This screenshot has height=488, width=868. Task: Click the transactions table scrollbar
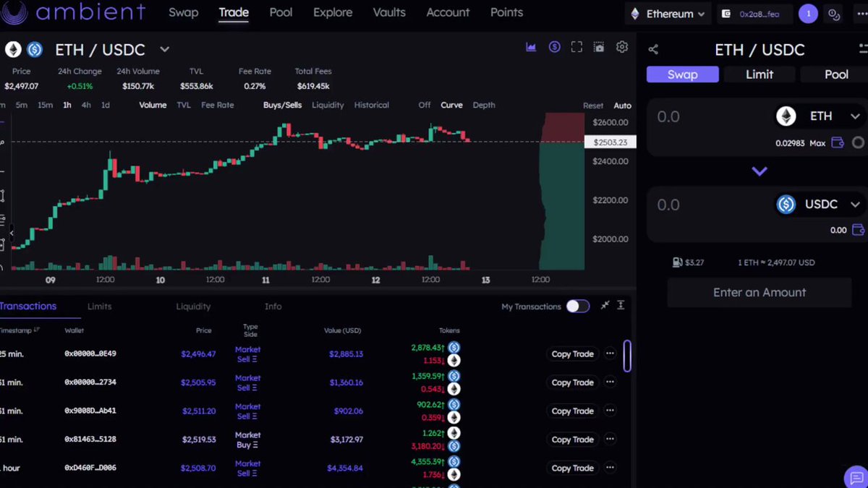626,356
